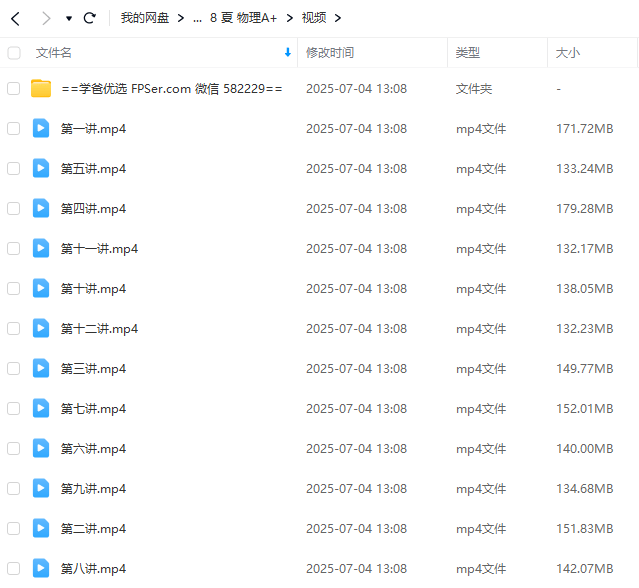Click the video icon of 第七讲.mp4
The image size is (639, 588).
click(41, 408)
